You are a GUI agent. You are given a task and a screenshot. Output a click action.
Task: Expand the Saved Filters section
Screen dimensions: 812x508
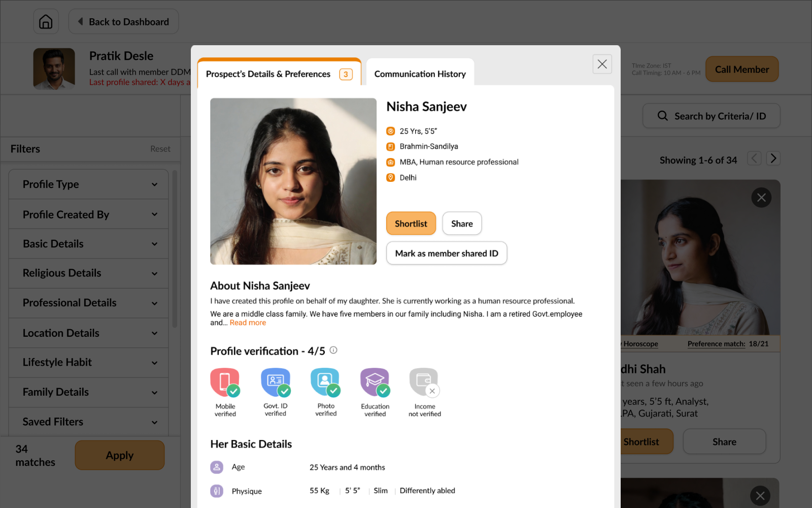click(x=88, y=422)
